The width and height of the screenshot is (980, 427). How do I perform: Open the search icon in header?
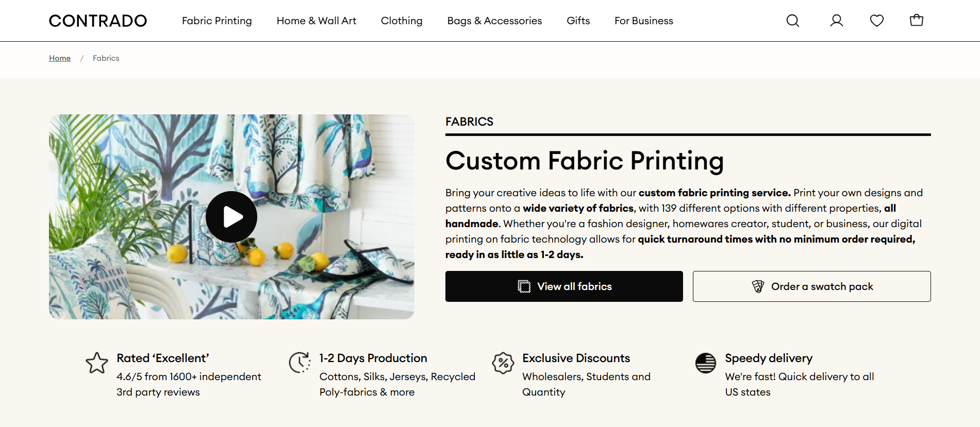(x=792, y=21)
